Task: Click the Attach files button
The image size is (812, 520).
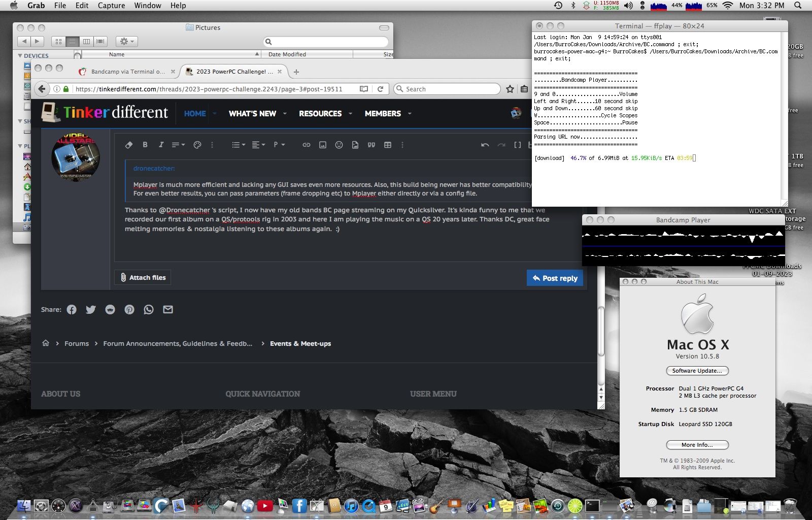Action: click(143, 277)
